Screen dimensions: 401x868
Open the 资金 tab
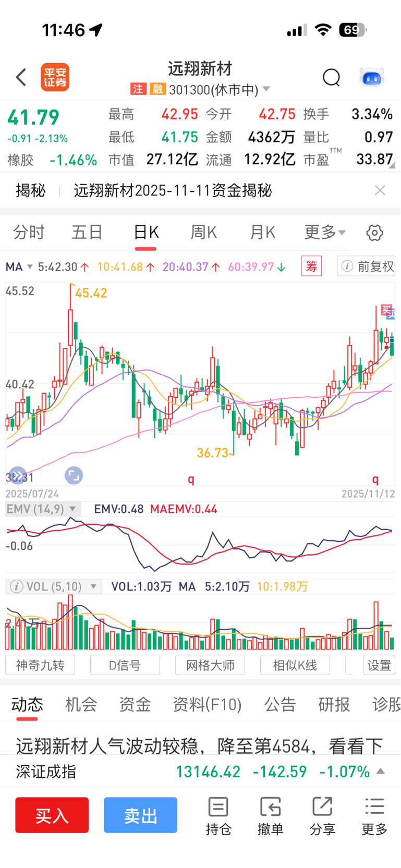click(x=135, y=705)
